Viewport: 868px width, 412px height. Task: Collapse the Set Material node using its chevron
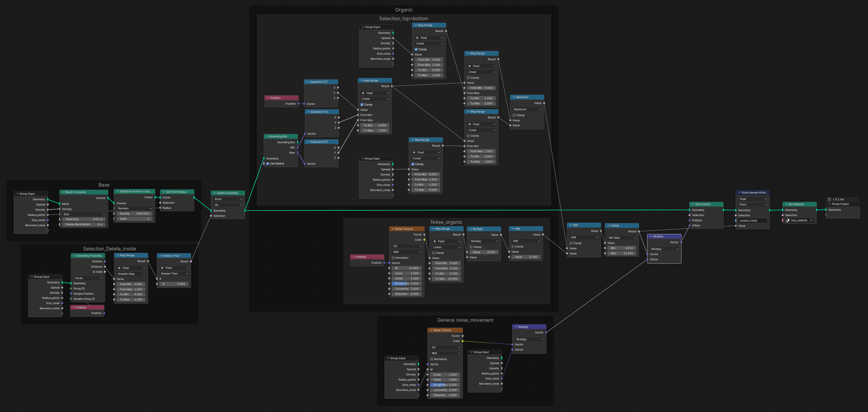[x=786, y=204]
